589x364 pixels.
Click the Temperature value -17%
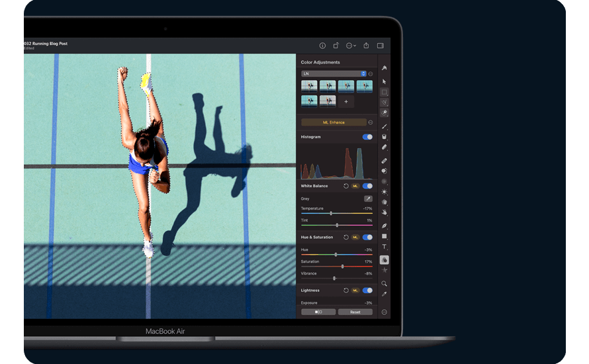[x=368, y=208]
